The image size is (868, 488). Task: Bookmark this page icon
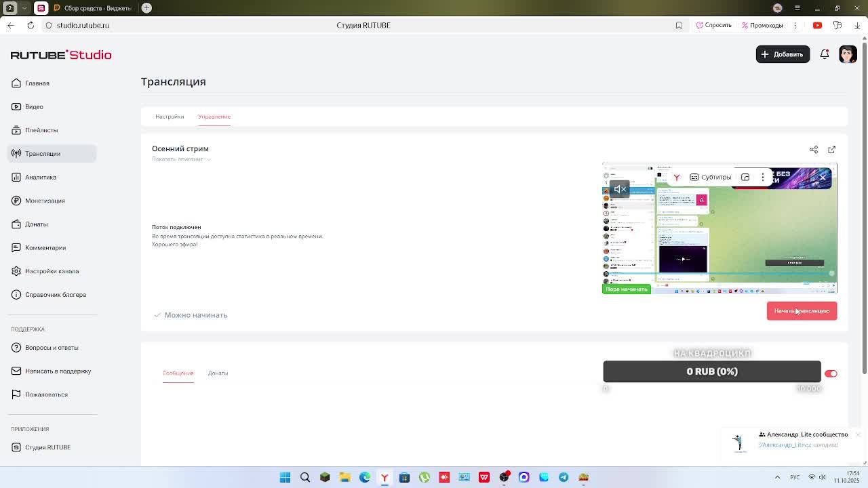point(679,25)
